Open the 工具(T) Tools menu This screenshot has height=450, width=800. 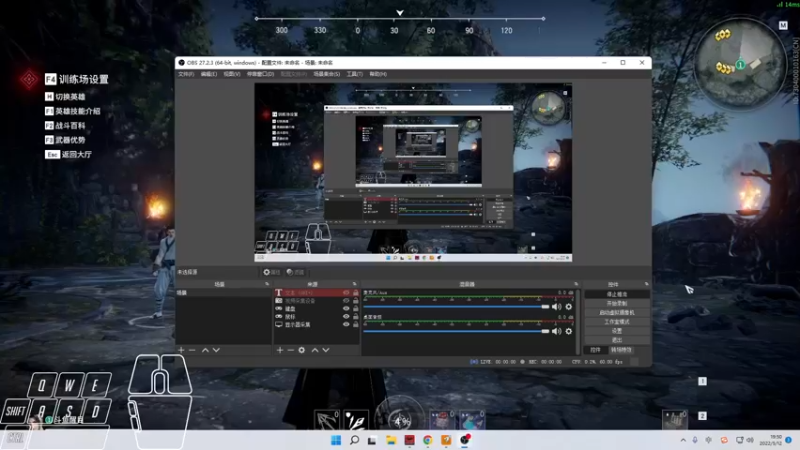[x=355, y=74]
